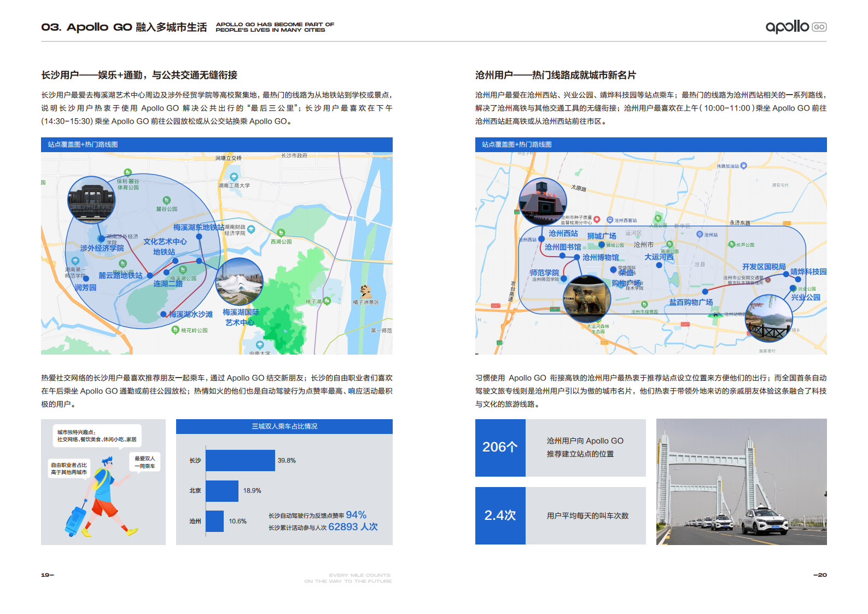The width and height of the screenshot is (868, 614).
Task: Click the 2.4次 statistic box
Action: coord(500,515)
